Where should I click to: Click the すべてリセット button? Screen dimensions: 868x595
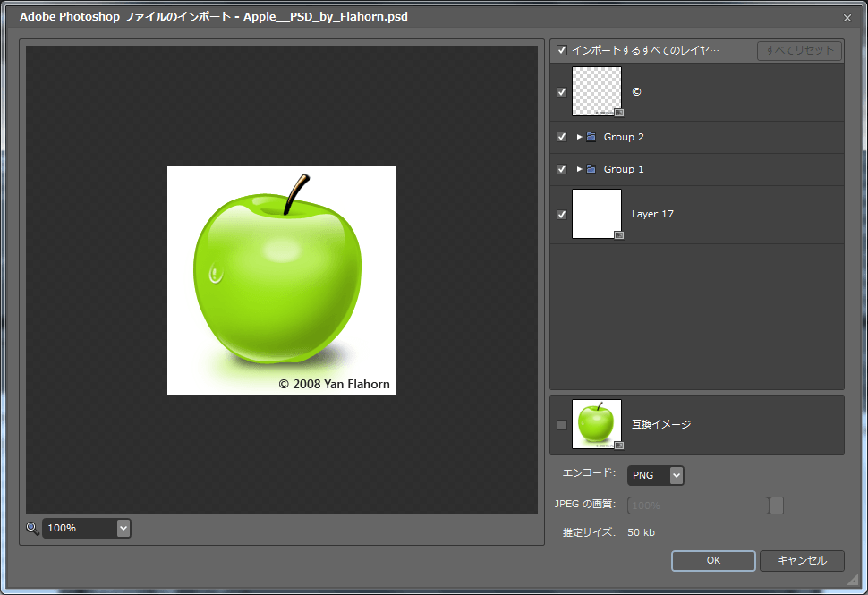pos(799,50)
